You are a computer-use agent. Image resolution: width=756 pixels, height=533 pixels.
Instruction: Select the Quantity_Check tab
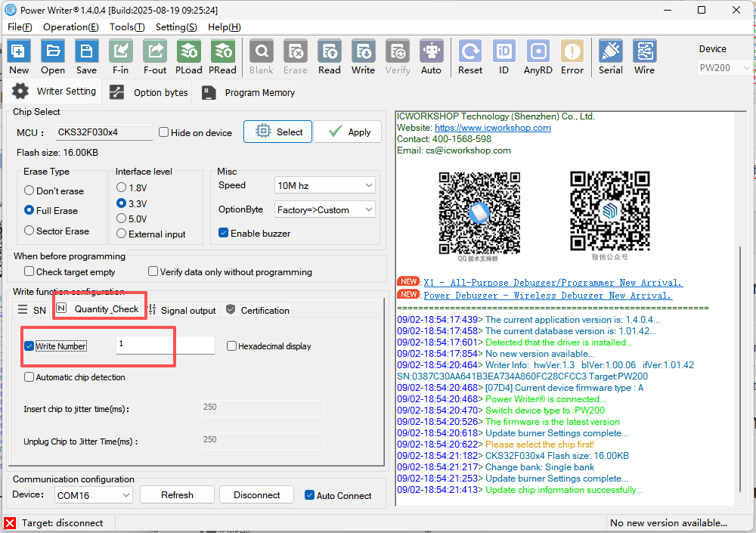98,308
